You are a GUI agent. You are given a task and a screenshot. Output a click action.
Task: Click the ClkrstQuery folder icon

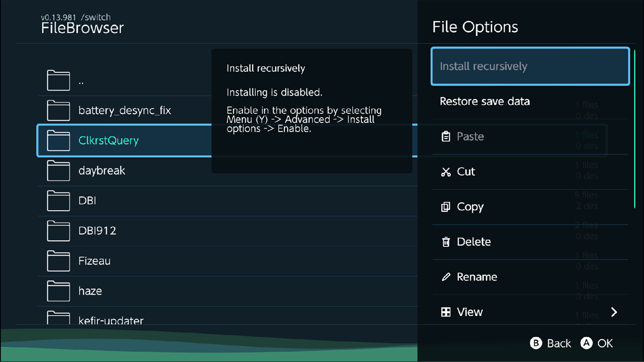(58, 141)
